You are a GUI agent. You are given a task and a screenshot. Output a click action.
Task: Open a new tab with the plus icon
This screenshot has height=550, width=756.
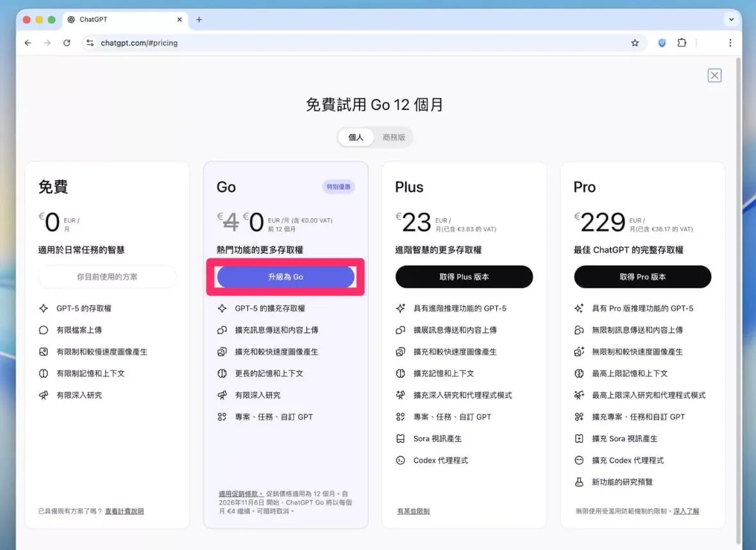199,20
